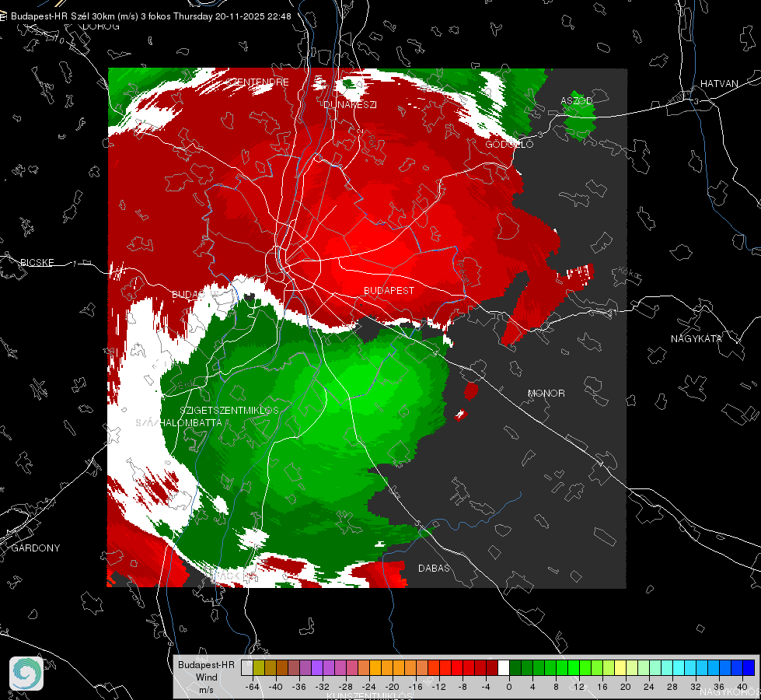
Task: Click the swirl weather service logo
Action: [x=26, y=674]
